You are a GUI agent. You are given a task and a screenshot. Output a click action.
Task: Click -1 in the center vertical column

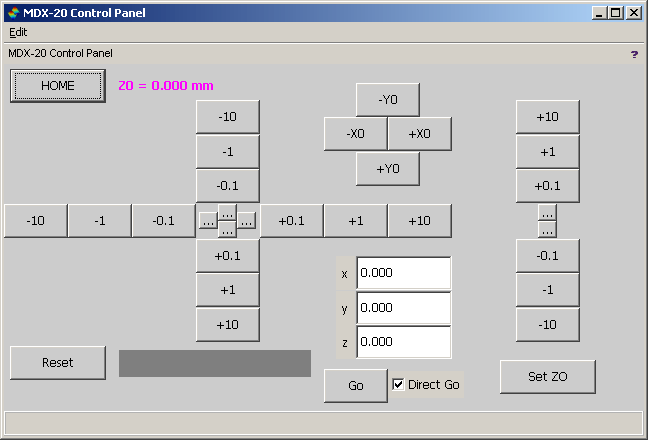pos(228,152)
